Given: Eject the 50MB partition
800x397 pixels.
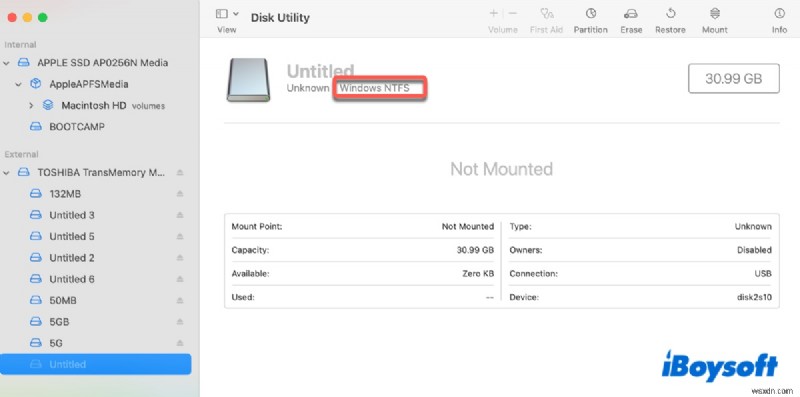Looking at the screenshot, I should (180, 301).
